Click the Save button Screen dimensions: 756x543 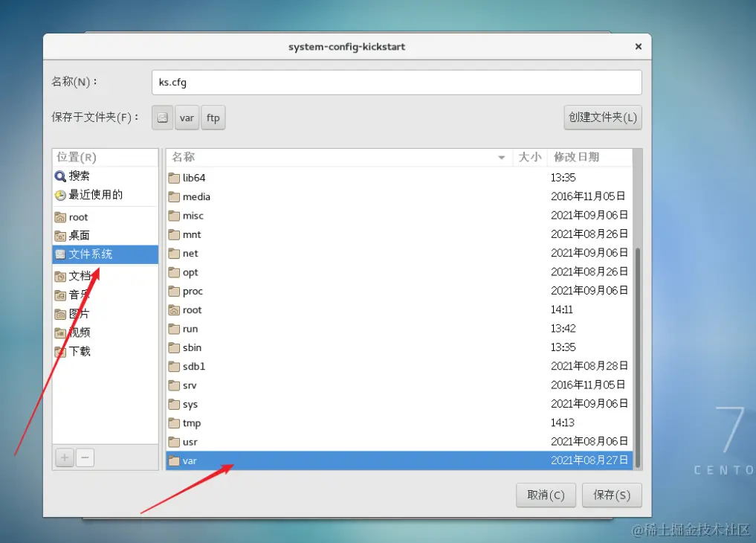(612, 495)
